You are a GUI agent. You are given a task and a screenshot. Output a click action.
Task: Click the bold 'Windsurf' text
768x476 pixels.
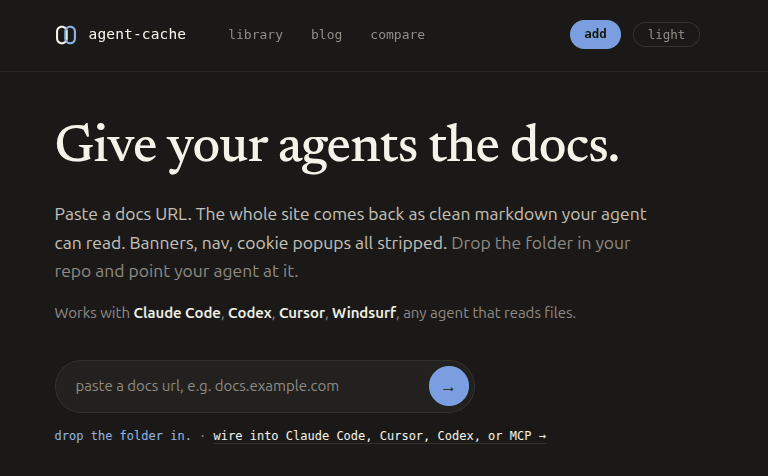pos(364,313)
